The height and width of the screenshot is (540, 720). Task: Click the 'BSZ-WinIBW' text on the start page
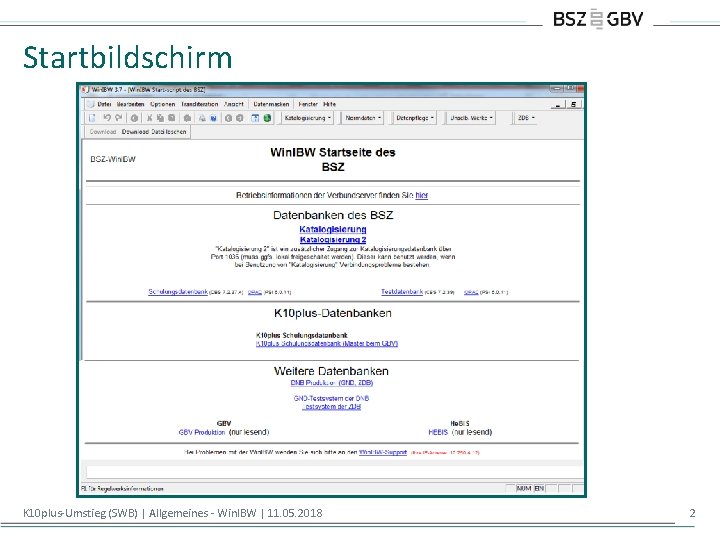tap(113, 159)
